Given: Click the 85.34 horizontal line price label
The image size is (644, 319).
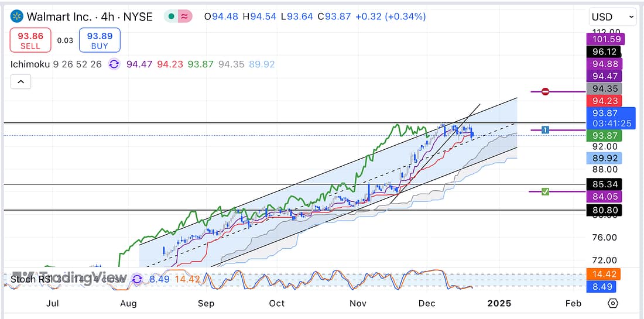Looking at the screenshot, I should [x=604, y=184].
